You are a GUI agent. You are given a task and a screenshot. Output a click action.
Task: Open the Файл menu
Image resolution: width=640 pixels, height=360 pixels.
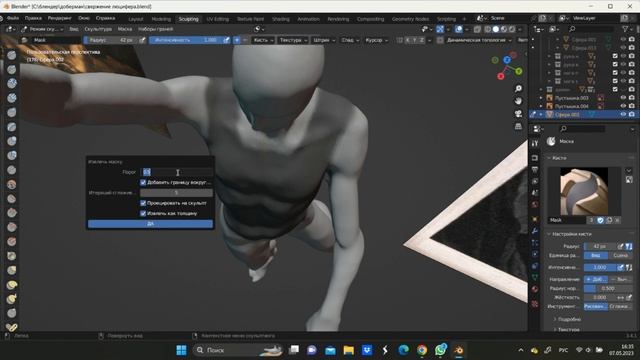pyautogui.click(x=13, y=18)
